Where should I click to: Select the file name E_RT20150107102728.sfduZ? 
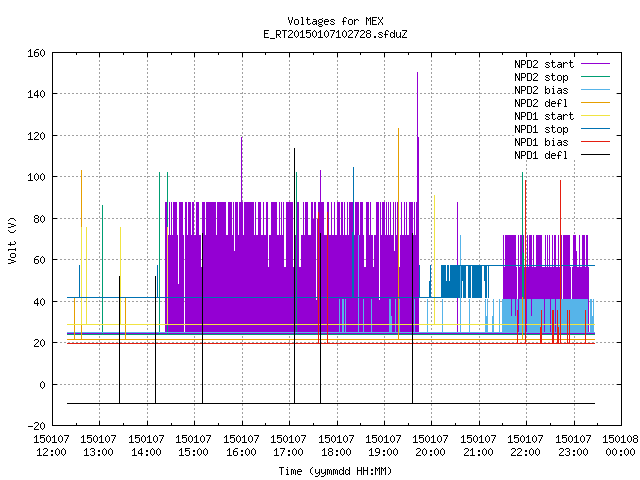335,34
